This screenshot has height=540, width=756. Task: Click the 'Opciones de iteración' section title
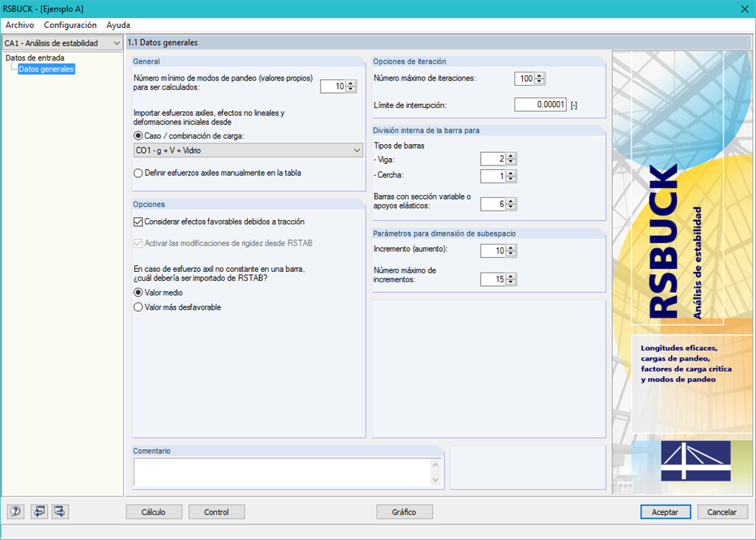[409, 61]
